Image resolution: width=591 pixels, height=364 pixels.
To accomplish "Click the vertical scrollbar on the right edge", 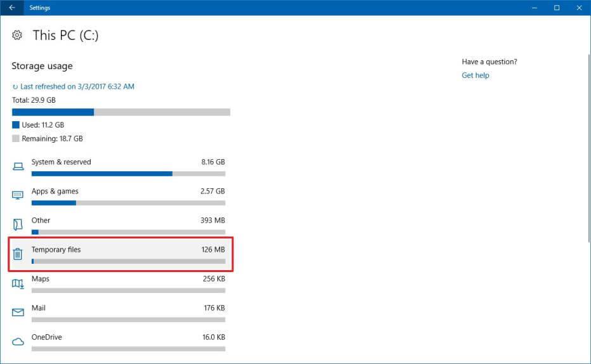I will [x=588, y=148].
